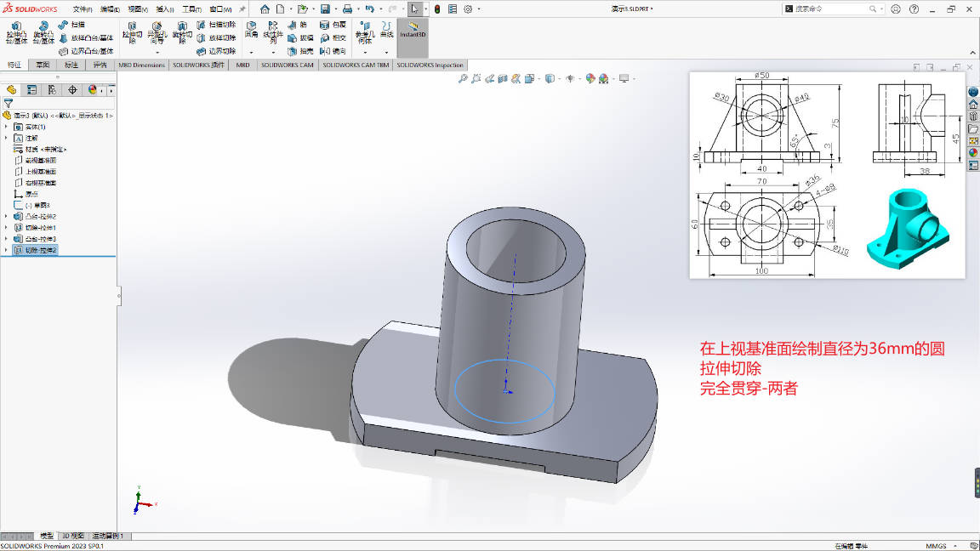Open the Hole Wizard (异型孔向导) tool
The image size is (980, 551).
[157, 32]
